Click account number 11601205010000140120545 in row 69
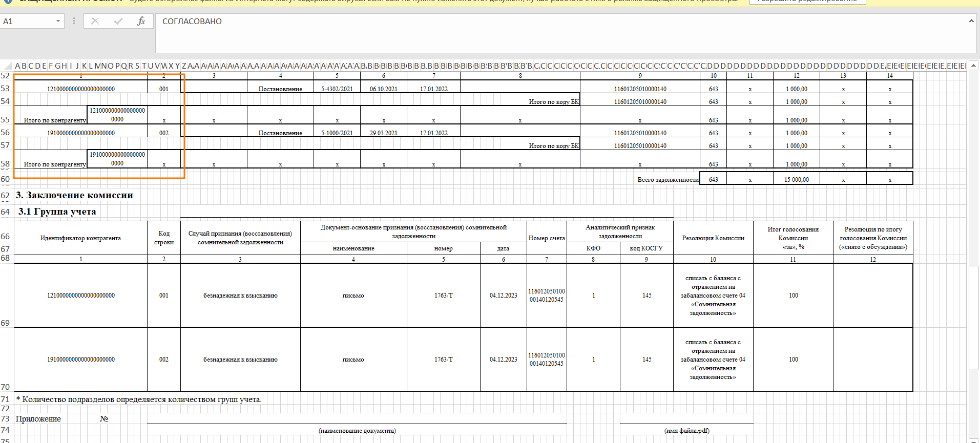The width and height of the screenshot is (980, 443). (x=547, y=296)
